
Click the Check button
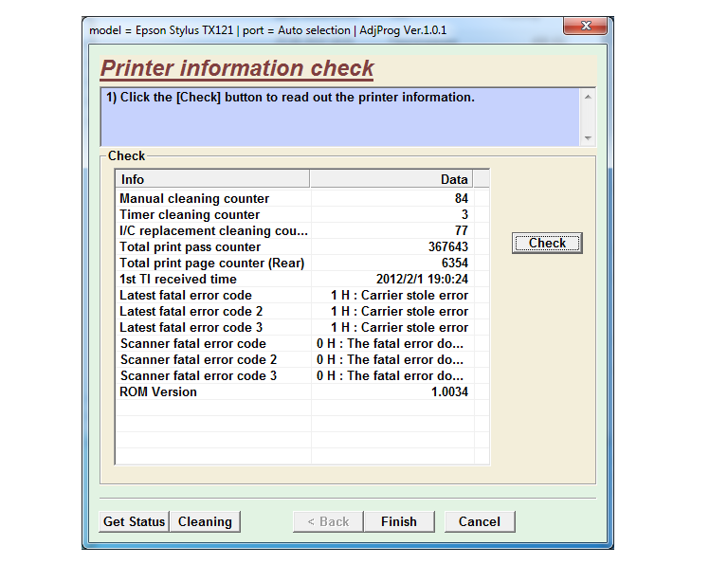[x=547, y=244]
